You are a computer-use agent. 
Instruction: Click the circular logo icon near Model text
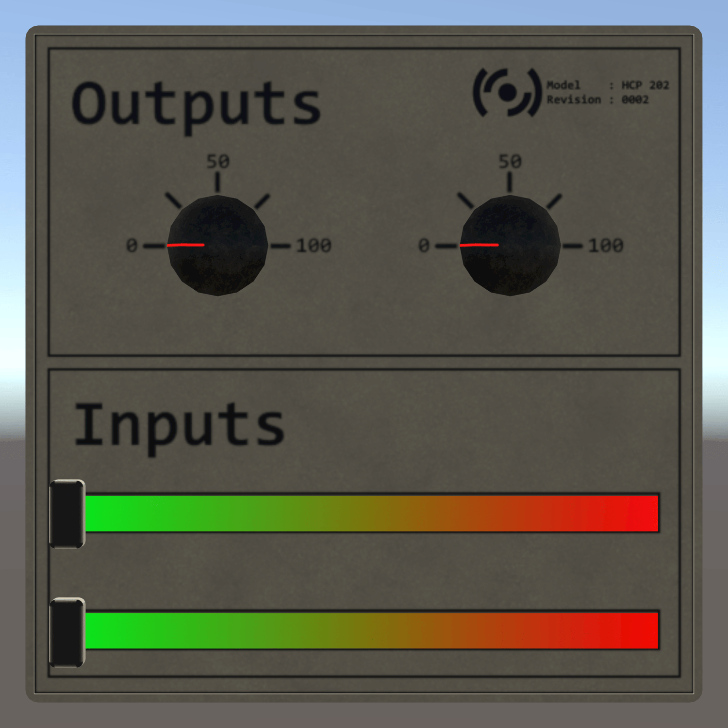tap(507, 92)
